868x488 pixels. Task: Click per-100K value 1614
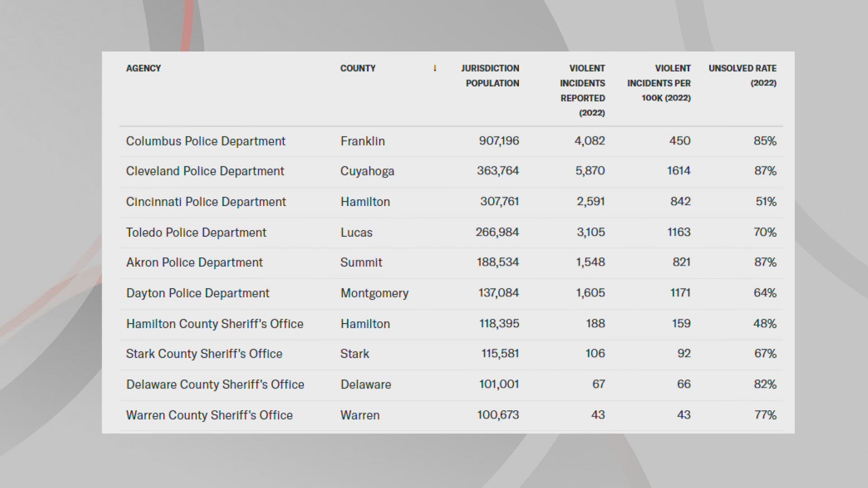pyautogui.click(x=679, y=171)
